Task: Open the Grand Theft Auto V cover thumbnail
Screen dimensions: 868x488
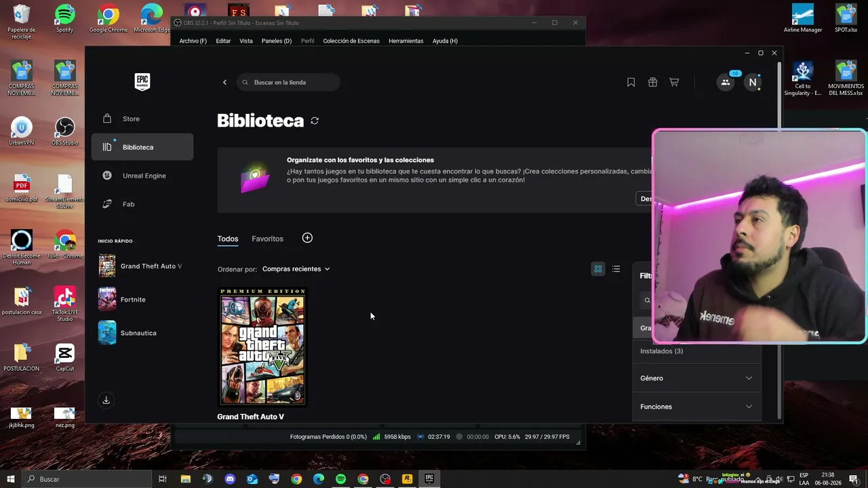Action: tap(262, 346)
